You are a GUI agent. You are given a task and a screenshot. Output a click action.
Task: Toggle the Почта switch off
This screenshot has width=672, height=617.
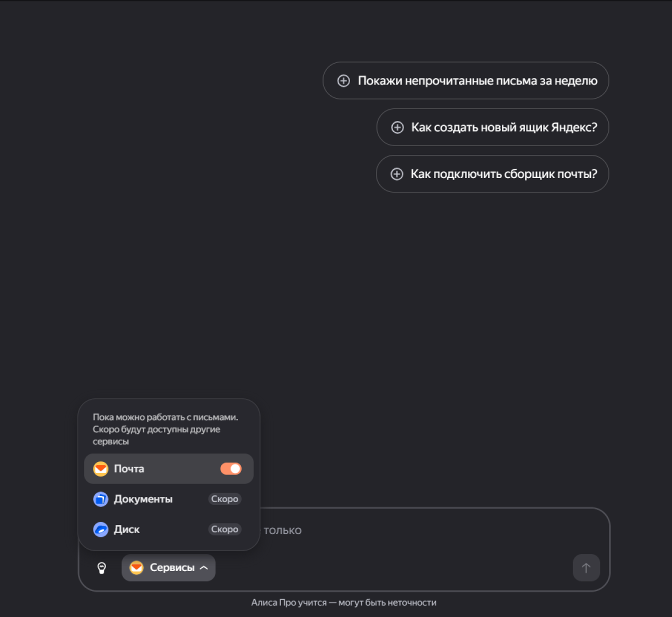click(x=231, y=468)
